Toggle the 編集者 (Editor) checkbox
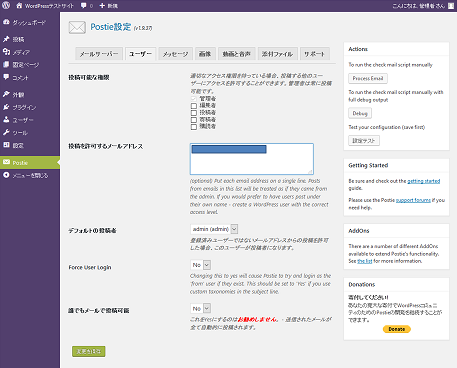This screenshot has width=457, height=368. click(194, 106)
